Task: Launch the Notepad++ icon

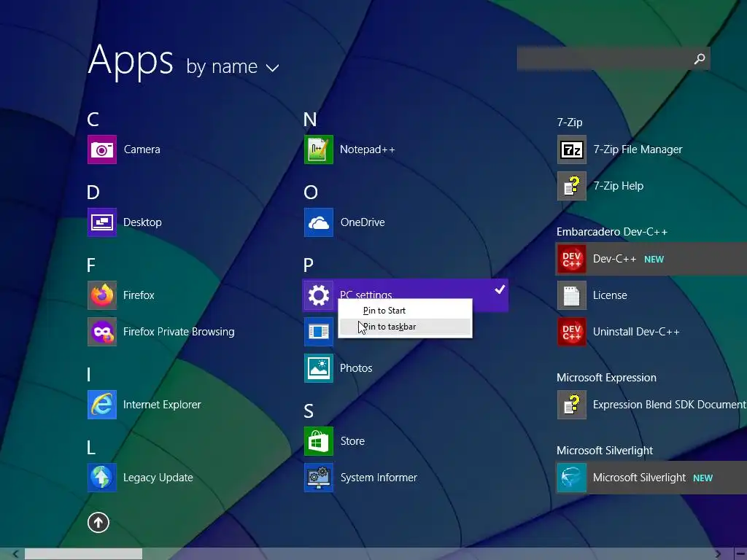Action: pos(319,149)
